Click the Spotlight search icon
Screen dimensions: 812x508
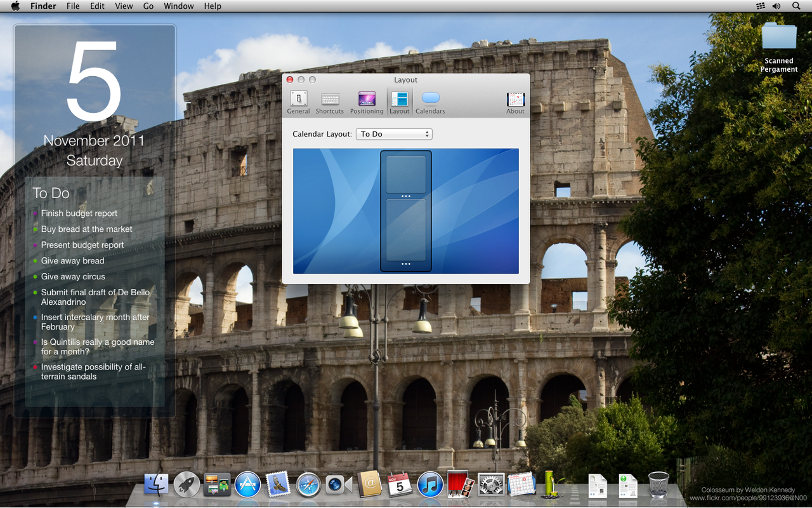pyautogui.click(x=796, y=6)
